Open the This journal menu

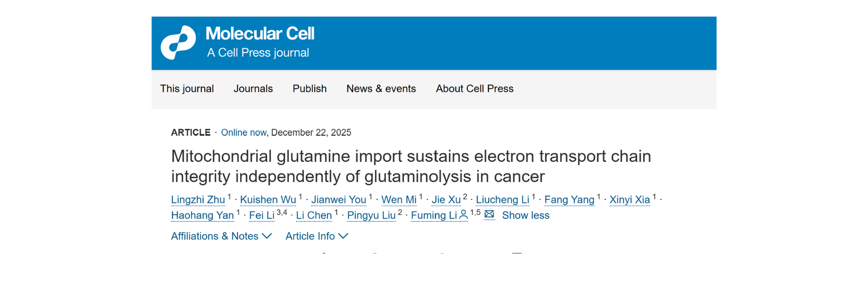(x=187, y=89)
